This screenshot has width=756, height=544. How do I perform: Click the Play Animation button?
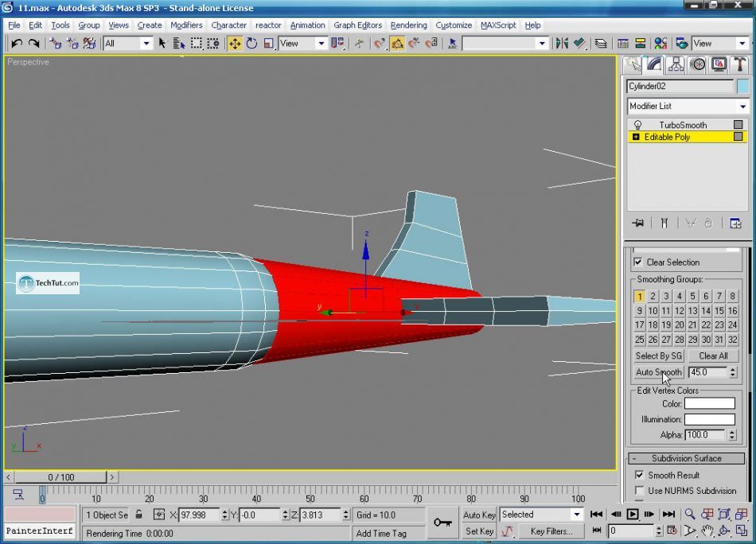click(632, 514)
